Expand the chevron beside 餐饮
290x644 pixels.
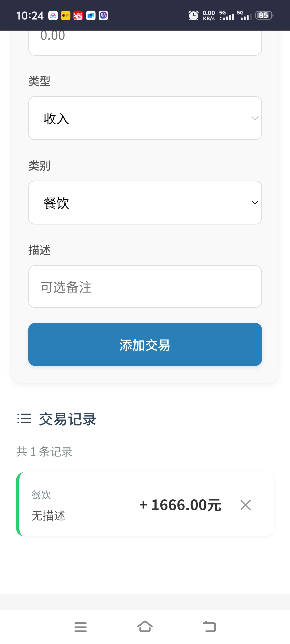pos(255,202)
